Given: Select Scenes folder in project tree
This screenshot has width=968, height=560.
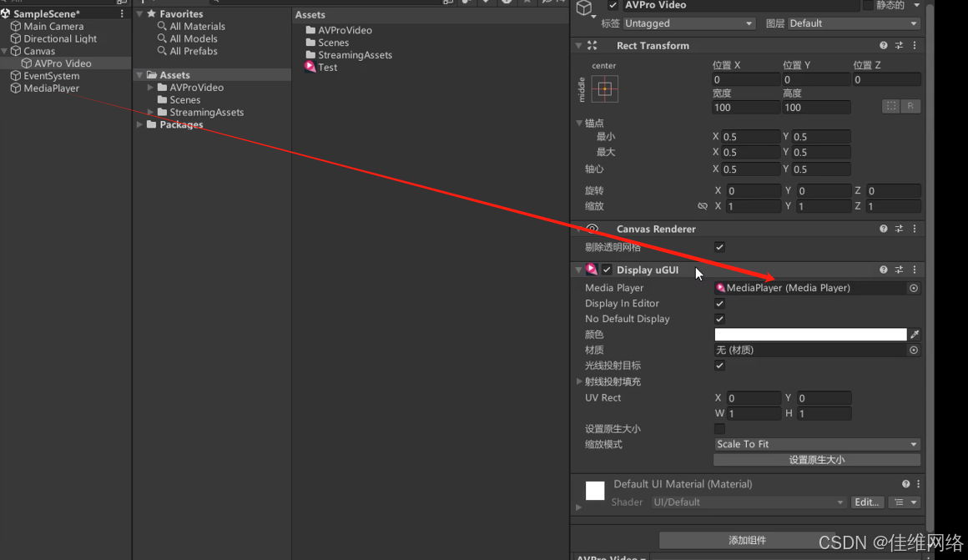Looking at the screenshot, I should [184, 99].
